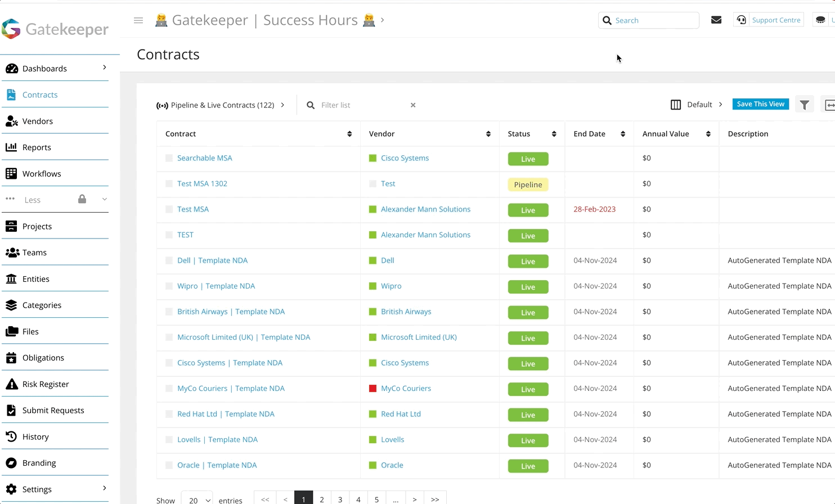835x504 pixels.
Task: Click the Teams group icon
Action: [x=12, y=253]
